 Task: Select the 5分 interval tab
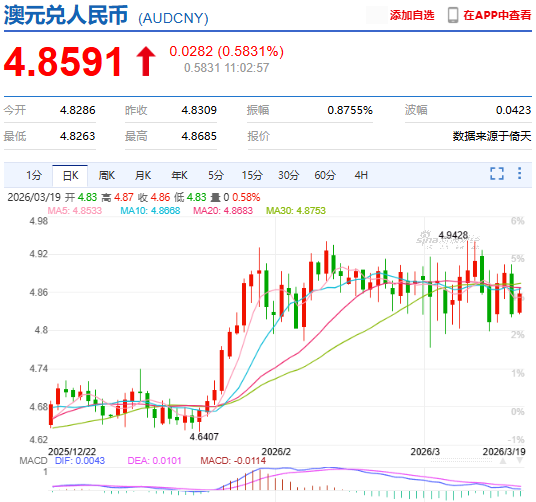click(x=216, y=175)
